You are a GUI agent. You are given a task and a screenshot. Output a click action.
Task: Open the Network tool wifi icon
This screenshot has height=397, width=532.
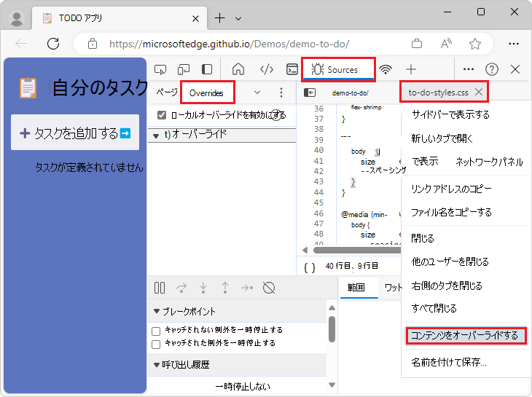(386, 69)
